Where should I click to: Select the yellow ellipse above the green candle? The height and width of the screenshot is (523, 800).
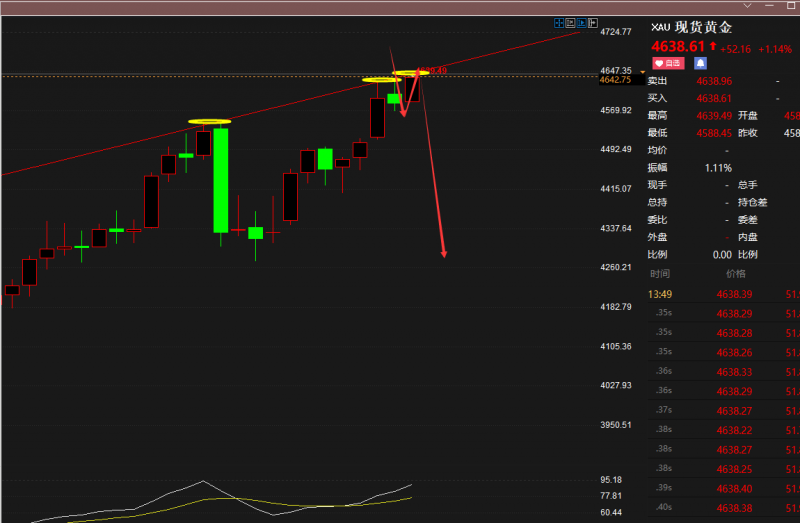click(209, 122)
